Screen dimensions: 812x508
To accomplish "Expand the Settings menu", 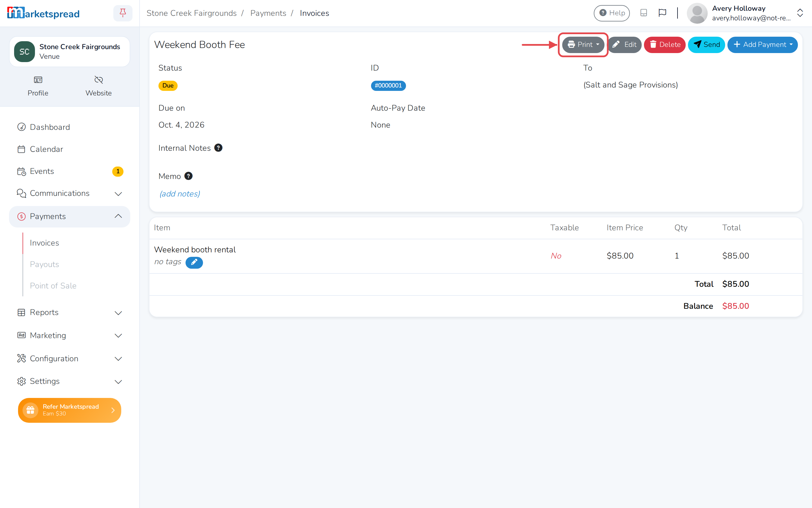I will pyautogui.click(x=69, y=381).
